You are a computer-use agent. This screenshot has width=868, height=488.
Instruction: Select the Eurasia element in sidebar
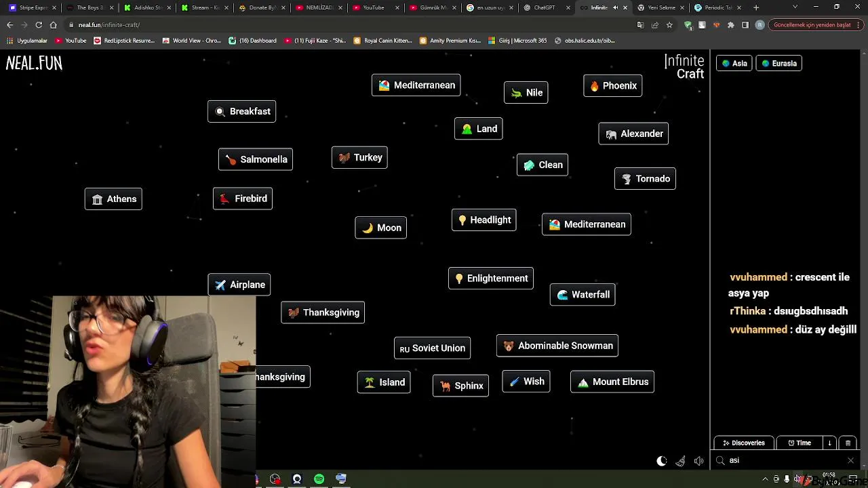tap(778, 63)
